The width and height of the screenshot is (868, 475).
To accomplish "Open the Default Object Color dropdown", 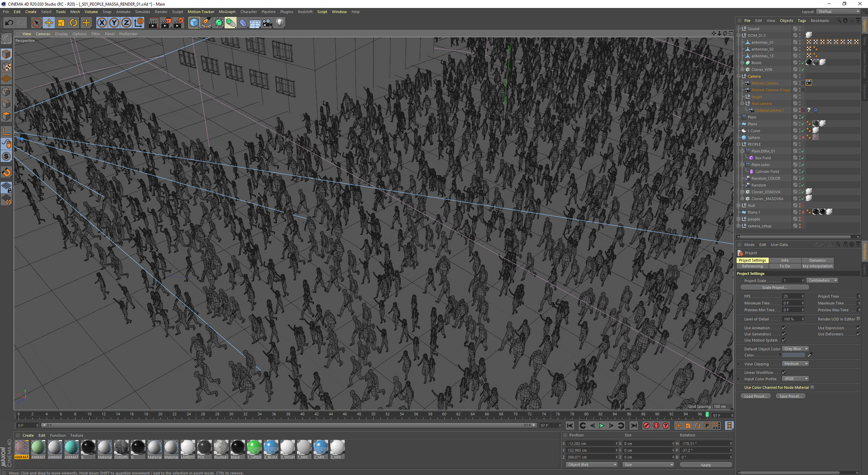I will [x=796, y=349].
